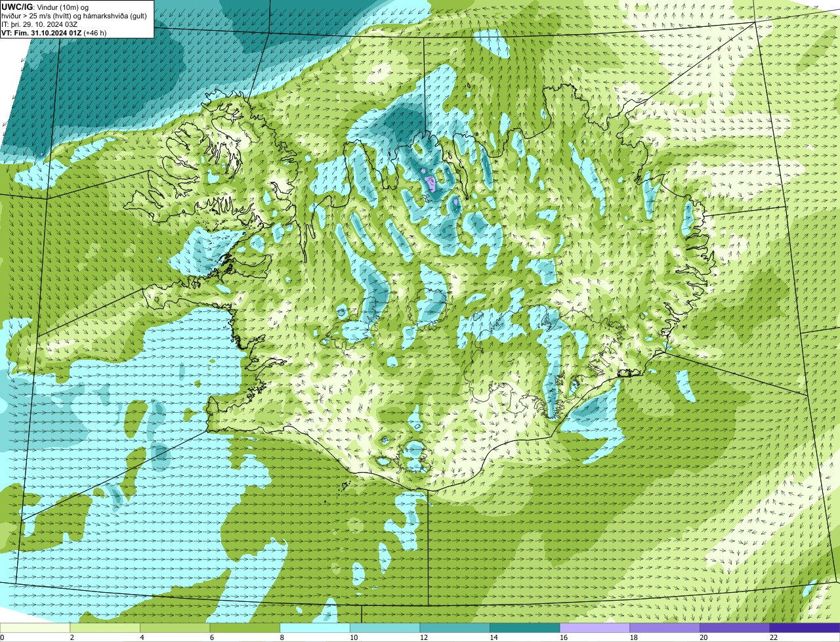Click the legend scale label '16'
The image size is (840, 642).
(x=564, y=637)
